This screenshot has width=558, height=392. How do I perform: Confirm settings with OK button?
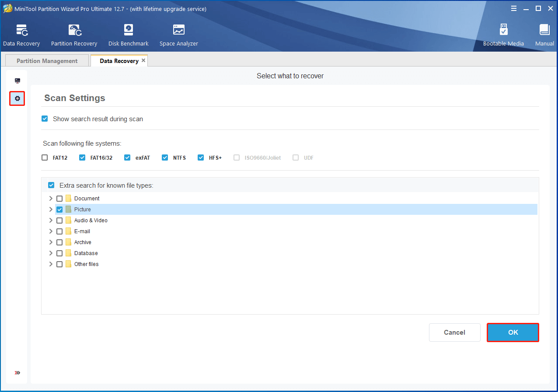(513, 332)
